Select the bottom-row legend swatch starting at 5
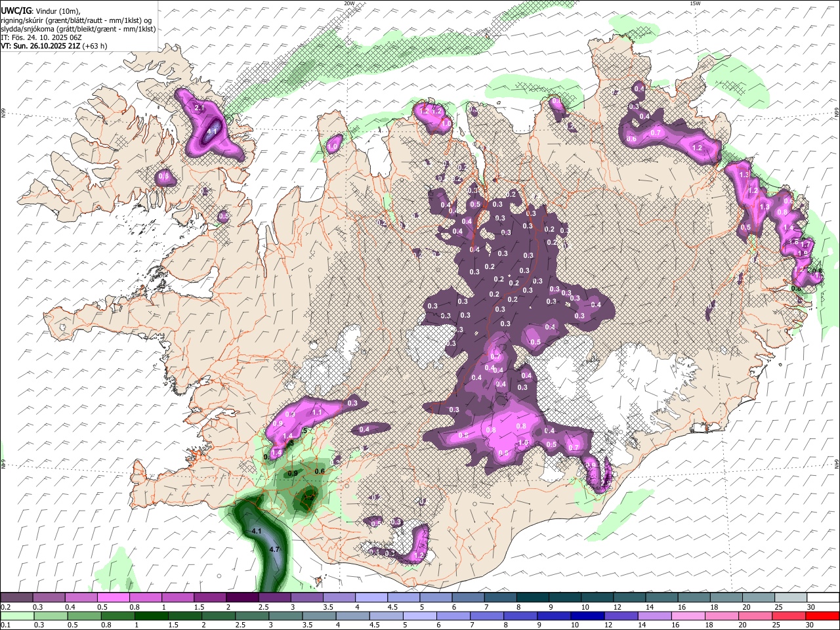This screenshot has width=840, height=630. click(x=420, y=616)
